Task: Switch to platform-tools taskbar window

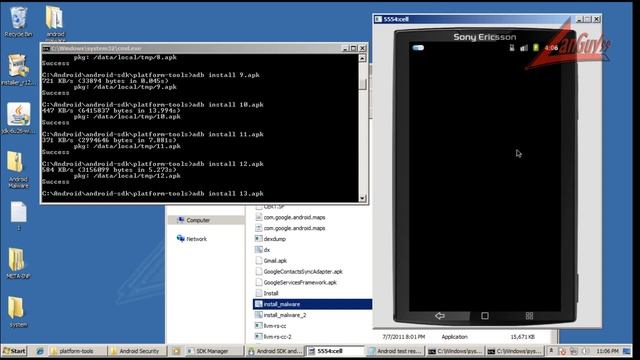Action: [77, 351]
